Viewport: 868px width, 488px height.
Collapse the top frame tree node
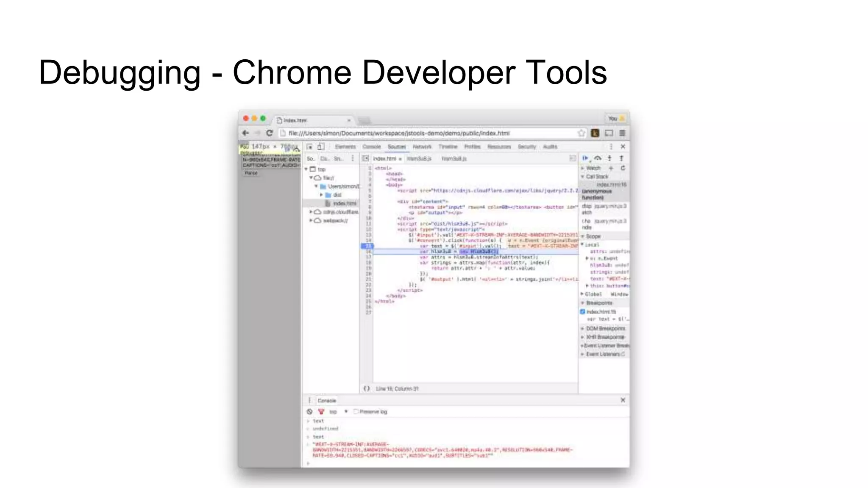point(306,169)
